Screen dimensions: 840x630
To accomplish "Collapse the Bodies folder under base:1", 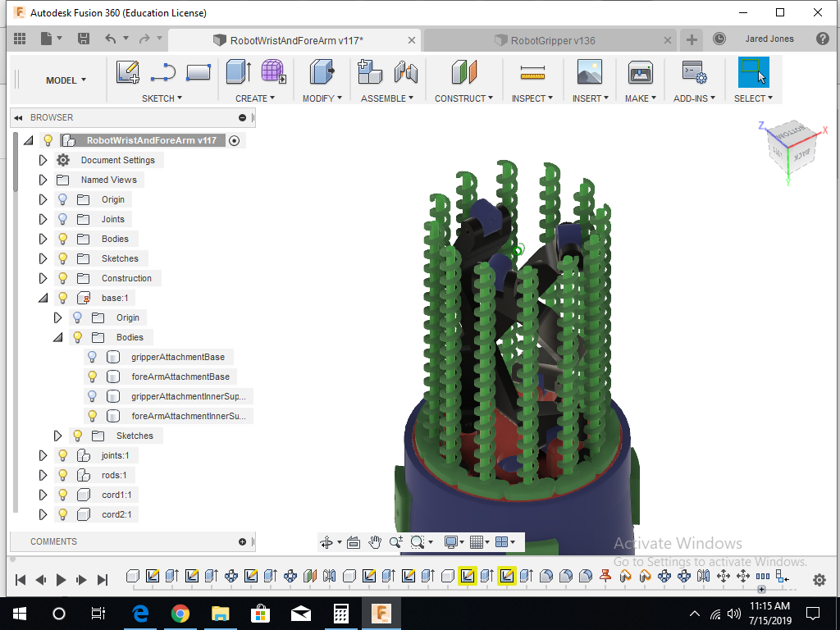I will [58, 337].
